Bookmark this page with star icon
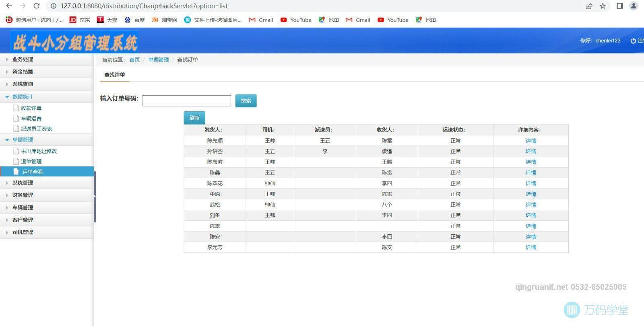Viewport: 644px width, 326px height. pyautogui.click(x=603, y=6)
